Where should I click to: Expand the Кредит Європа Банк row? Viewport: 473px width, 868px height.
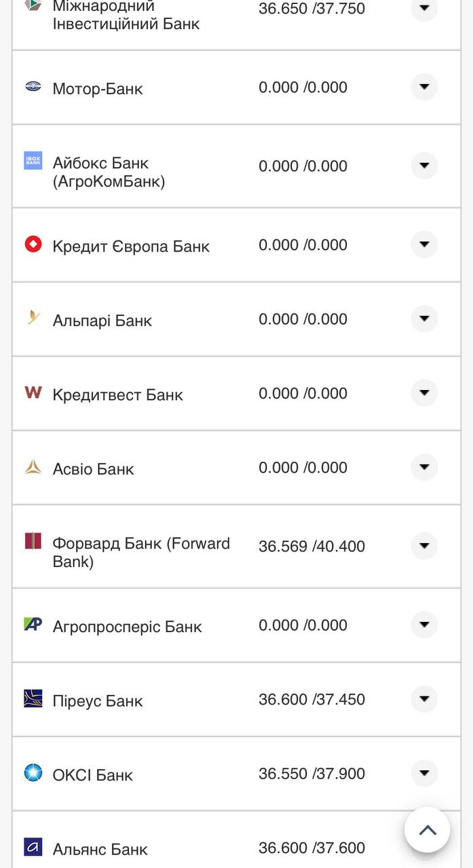click(x=424, y=244)
